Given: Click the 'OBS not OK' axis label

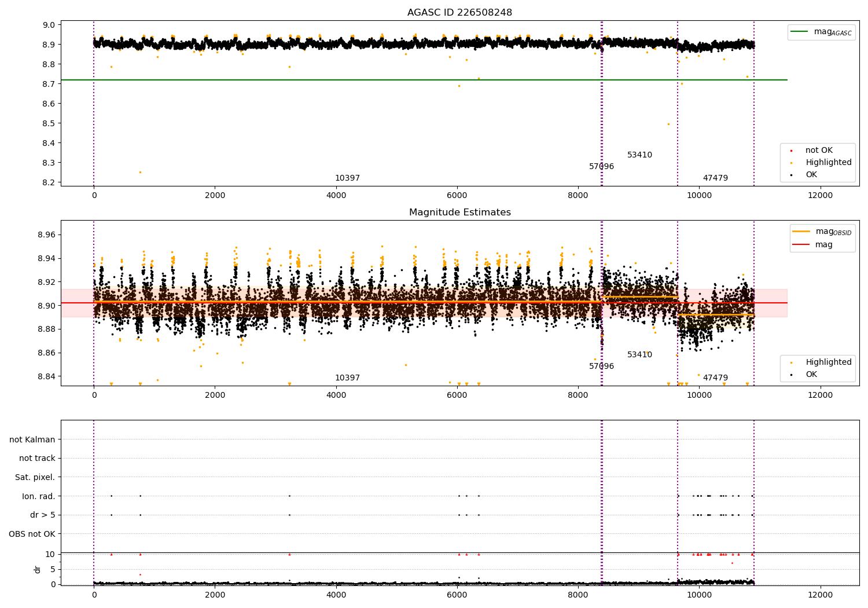Looking at the screenshot, I should coord(32,534).
